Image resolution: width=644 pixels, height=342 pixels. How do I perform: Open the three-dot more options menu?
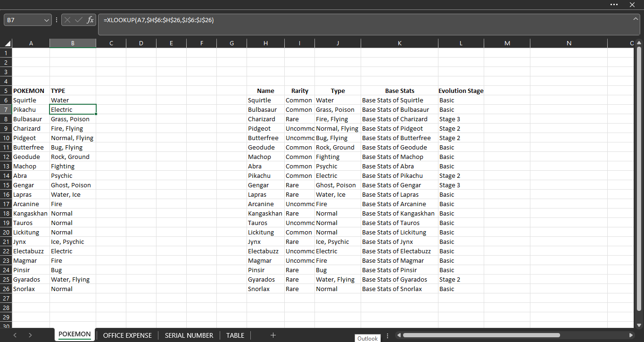pyautogui.click(x=614, y=4)
